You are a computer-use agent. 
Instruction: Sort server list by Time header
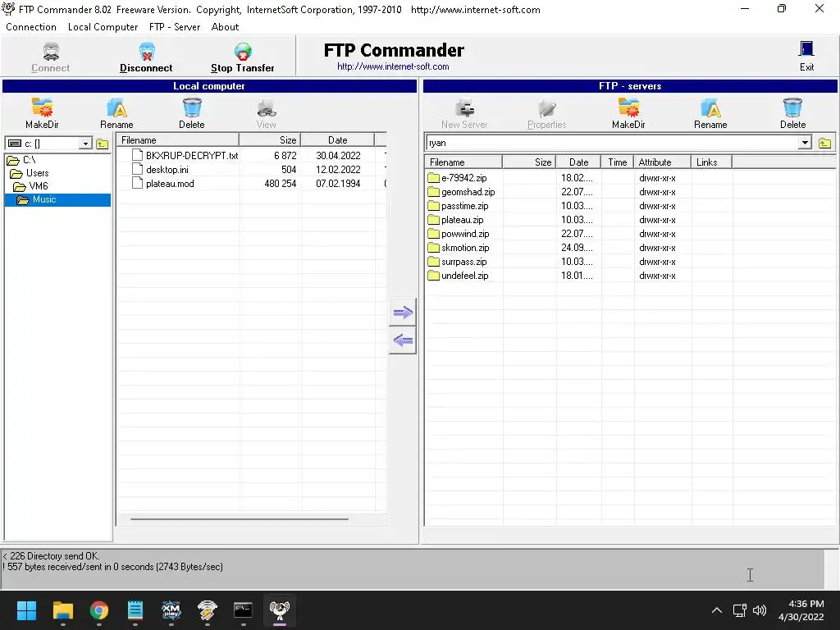click(617, 162)
